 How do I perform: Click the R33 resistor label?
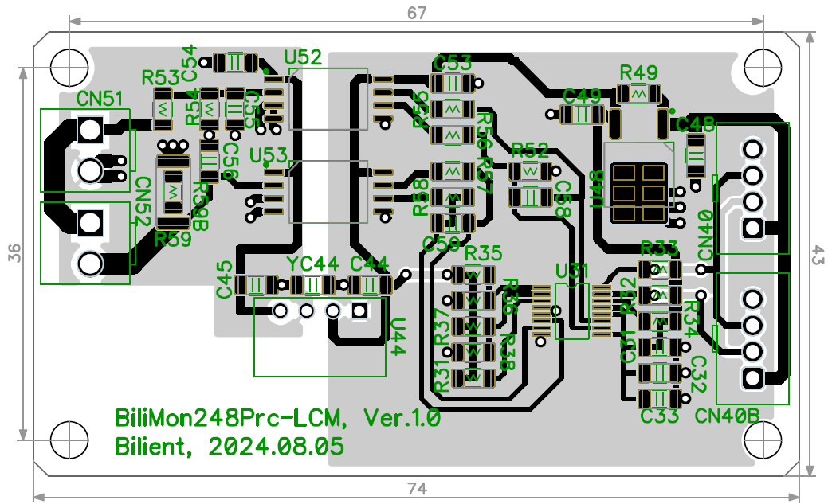659,248
